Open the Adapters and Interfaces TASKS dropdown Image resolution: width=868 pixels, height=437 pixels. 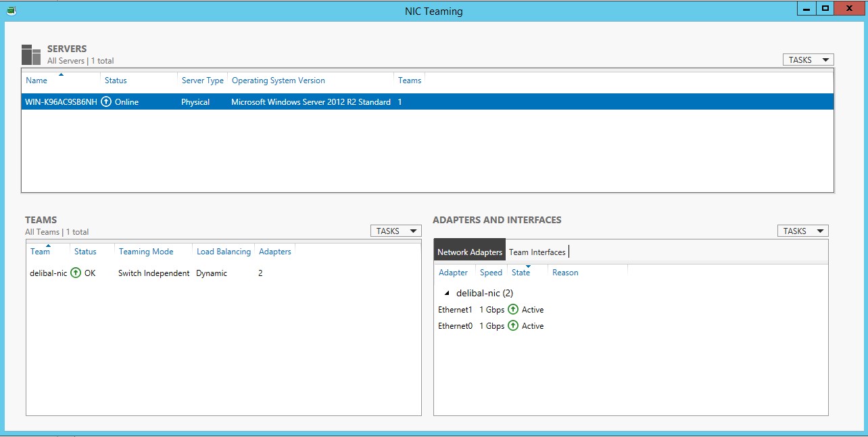click(x=802, y=231)
